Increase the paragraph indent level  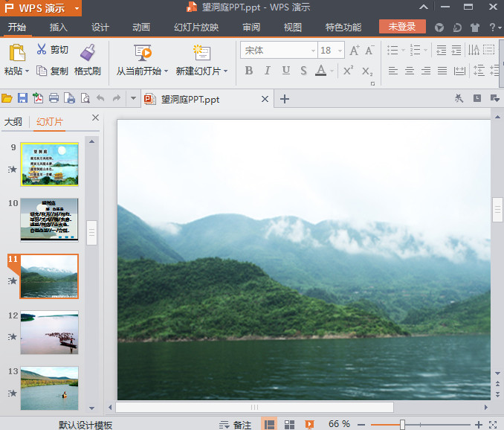(x=456, y=50)
